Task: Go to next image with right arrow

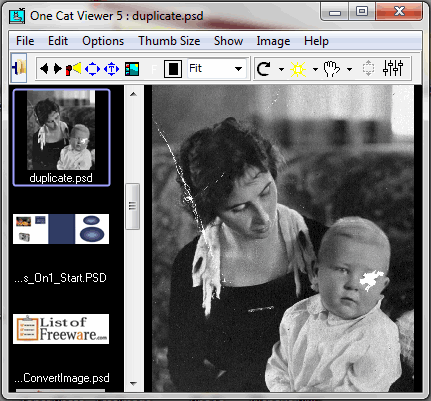Action: (58, 69)
